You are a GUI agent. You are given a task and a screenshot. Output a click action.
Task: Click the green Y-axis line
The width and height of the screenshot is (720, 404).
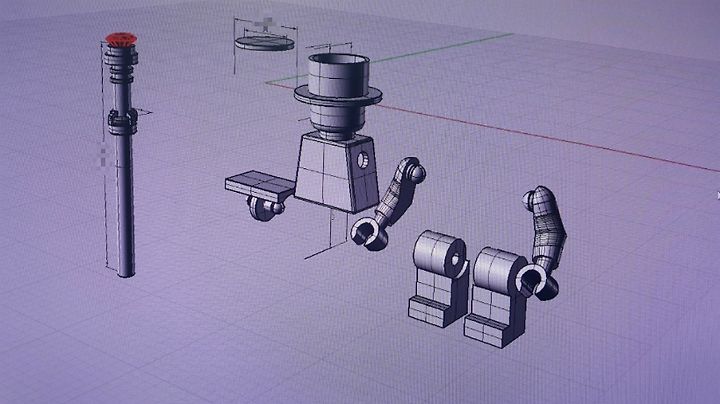(443, 48)
